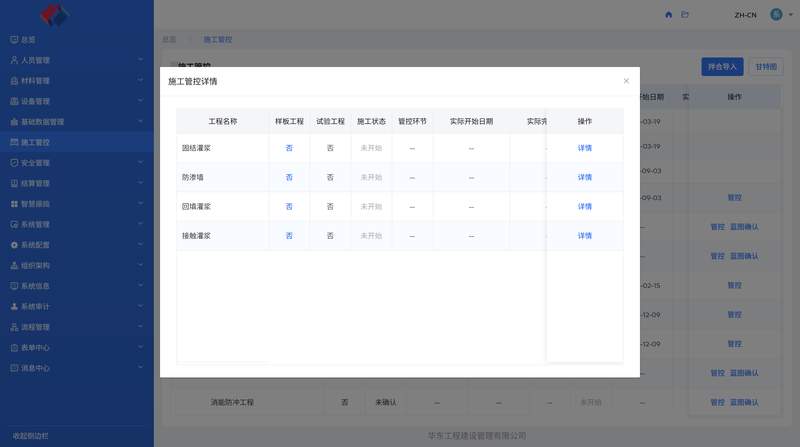The image size is (800, 447).
Task: Switch to the 总览 breadcrumb tab
Action: point(169,39)
